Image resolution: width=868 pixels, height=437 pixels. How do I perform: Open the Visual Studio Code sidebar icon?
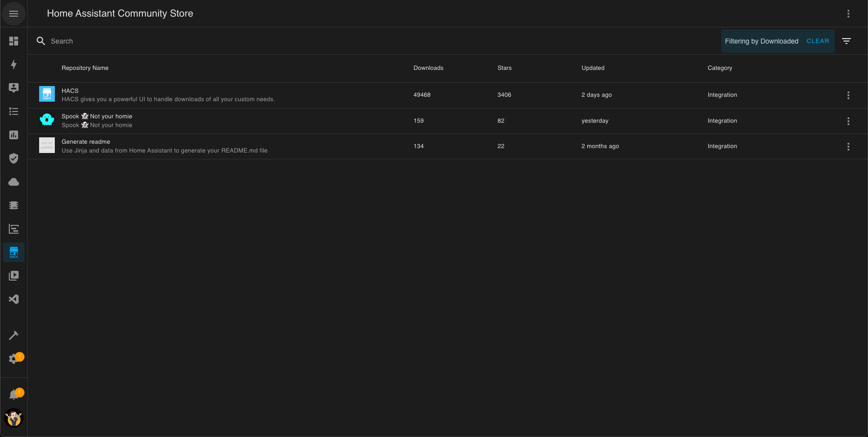14,299
